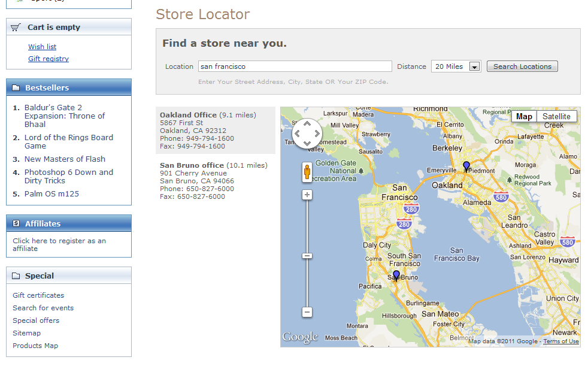Open Search for events link
Screen dimensions: 588x366
click(43, 308)
